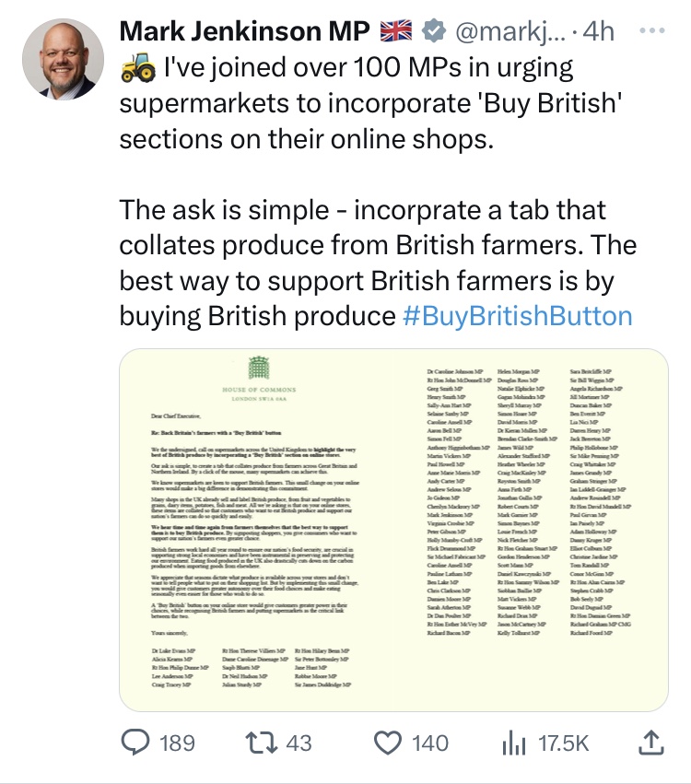691x784 pixels.
Task: Tap the 4h tweet timestamp
Action: 599,31
